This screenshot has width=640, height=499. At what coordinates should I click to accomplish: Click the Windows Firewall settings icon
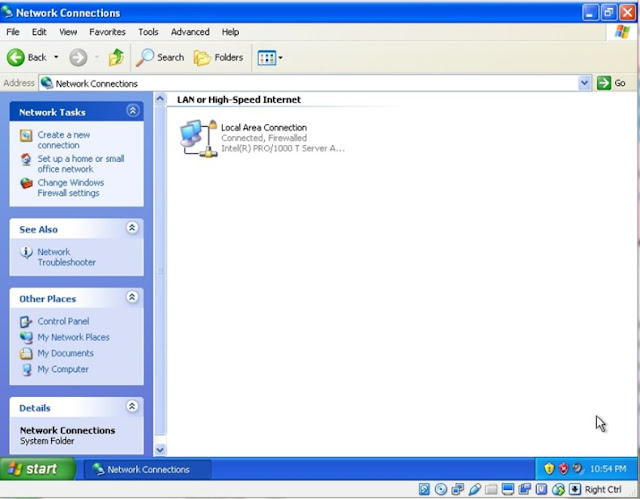tap(26, 183)
